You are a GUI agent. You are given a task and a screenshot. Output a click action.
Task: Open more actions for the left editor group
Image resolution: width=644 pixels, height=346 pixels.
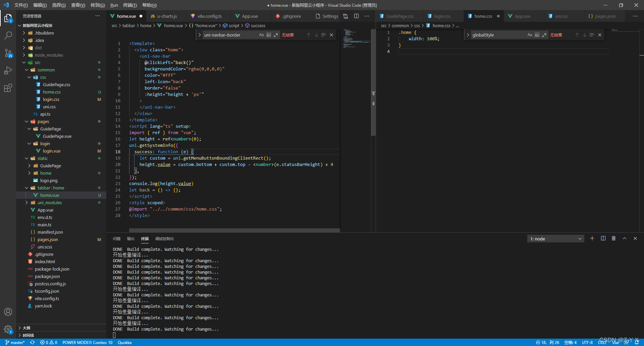(367, 16)
